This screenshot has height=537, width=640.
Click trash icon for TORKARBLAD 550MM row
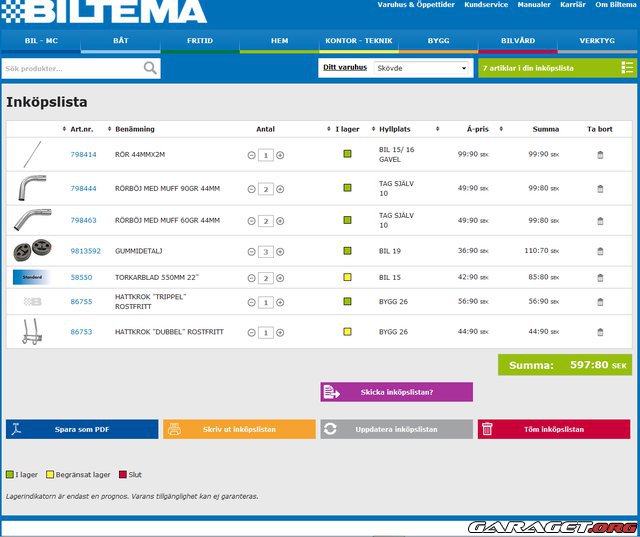pos(600,277)
